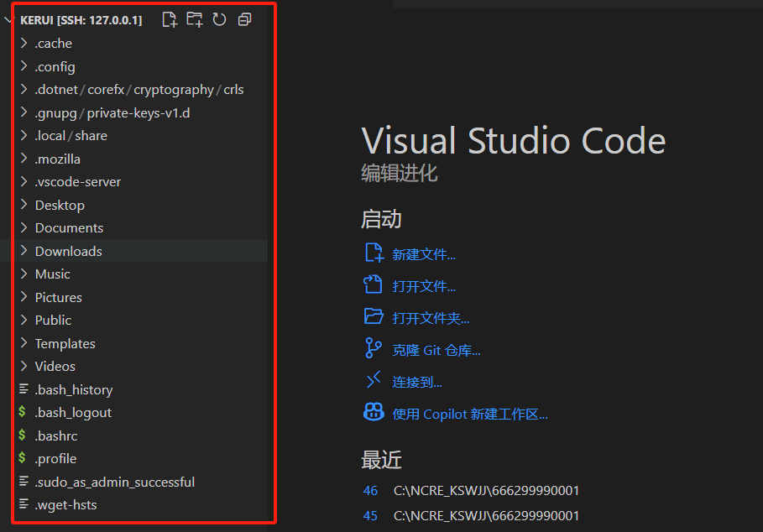This screenshot has height=532, width=763.
Task: Expand the .gnupg/private-keys-v1.d folder chevron
Action: (24, 112)
